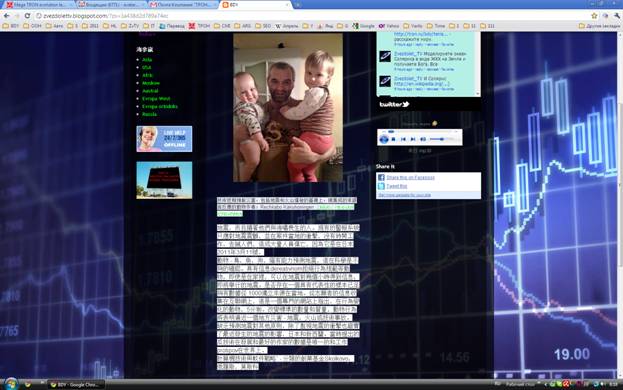The height and width of the screenshot is (390, 623).
Task: Mute audio with the speaker icon
Action: 423,139
